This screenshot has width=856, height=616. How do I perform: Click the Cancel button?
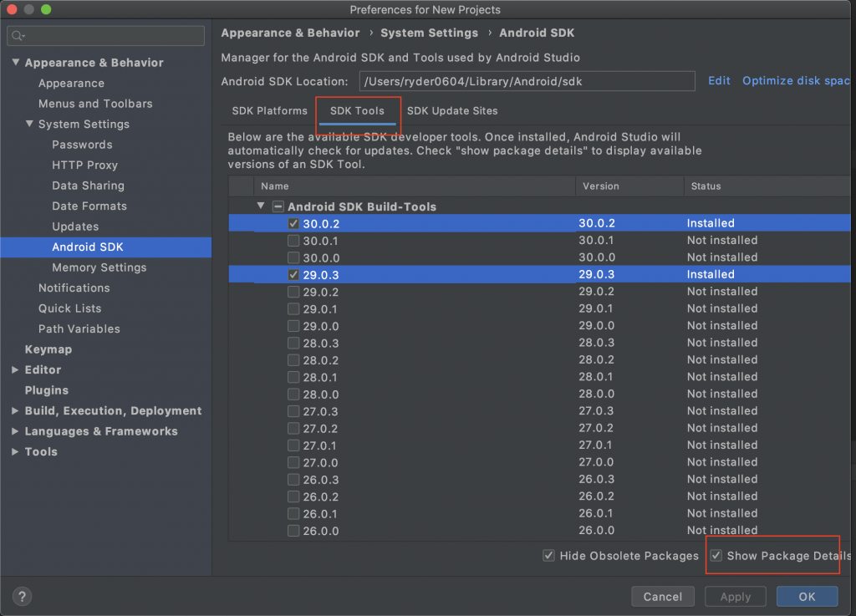[663, 596]
